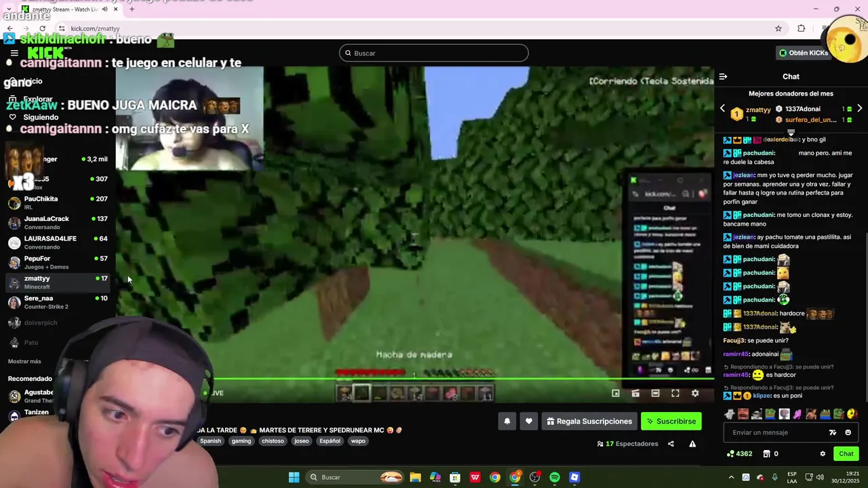Open Microsoft Store from the taskbar
Screen dimensions: 868x488
tap(455, 477)
